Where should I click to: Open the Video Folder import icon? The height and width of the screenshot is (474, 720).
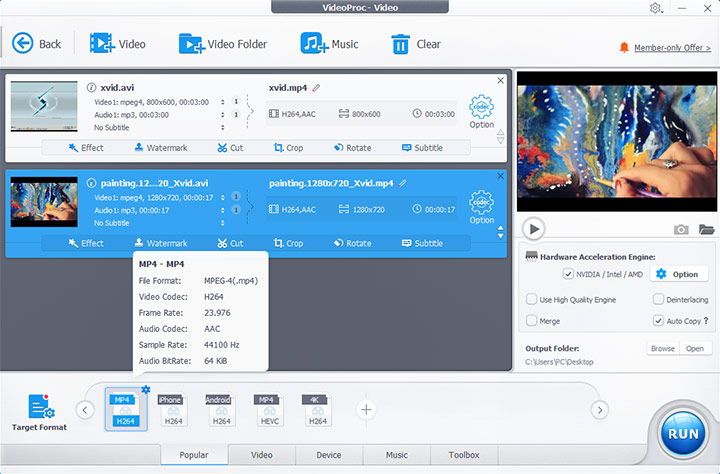[191, 44]
